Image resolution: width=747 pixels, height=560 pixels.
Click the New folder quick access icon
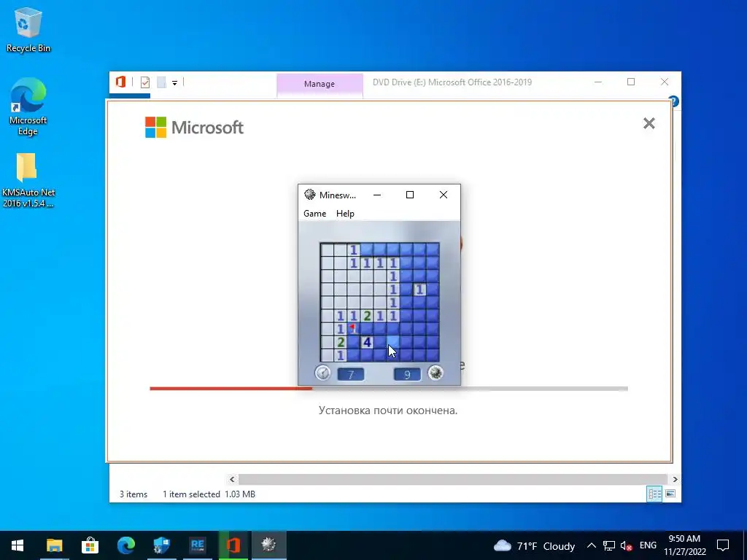point(161,82)
